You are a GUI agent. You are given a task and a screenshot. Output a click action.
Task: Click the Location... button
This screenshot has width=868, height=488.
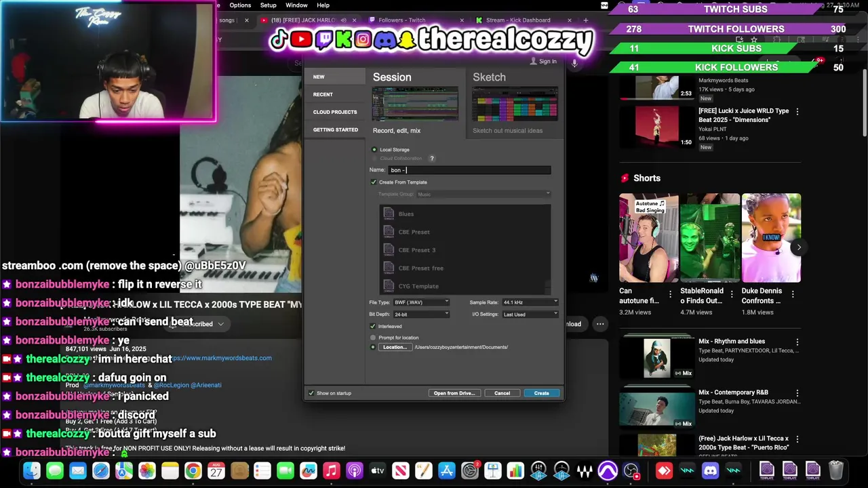click(395, 347)
